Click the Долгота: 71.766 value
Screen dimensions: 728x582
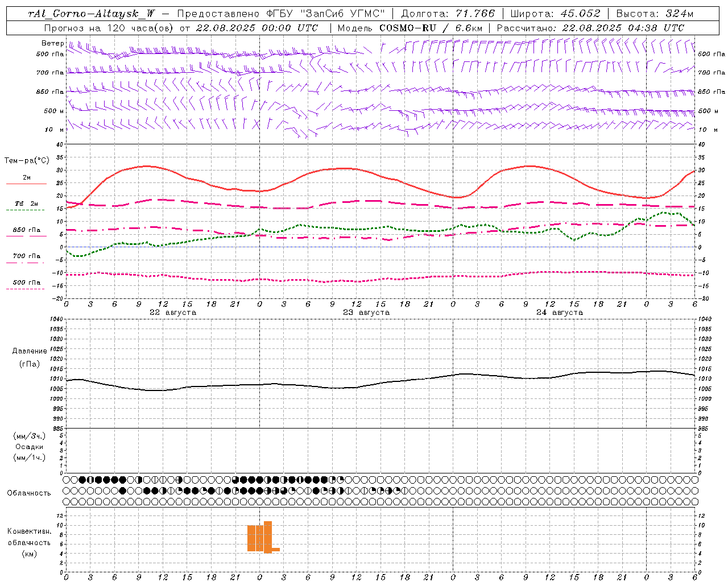click(x=448, y=14)
